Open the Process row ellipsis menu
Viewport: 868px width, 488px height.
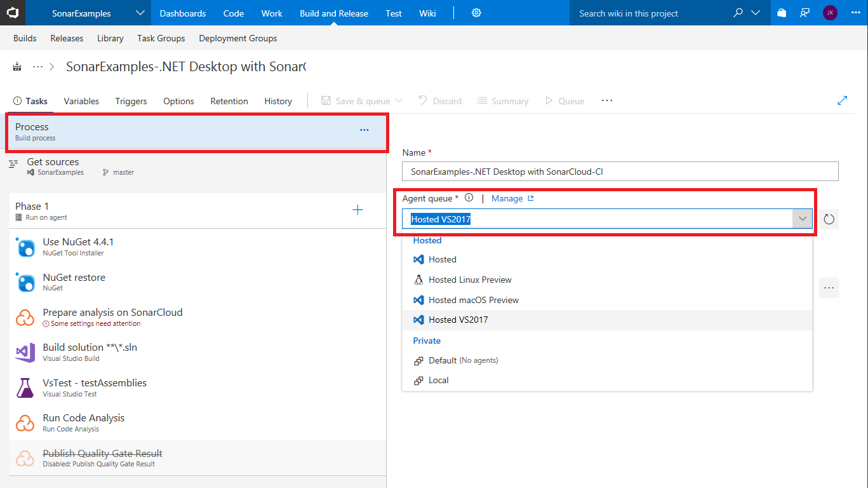[364, 130]
